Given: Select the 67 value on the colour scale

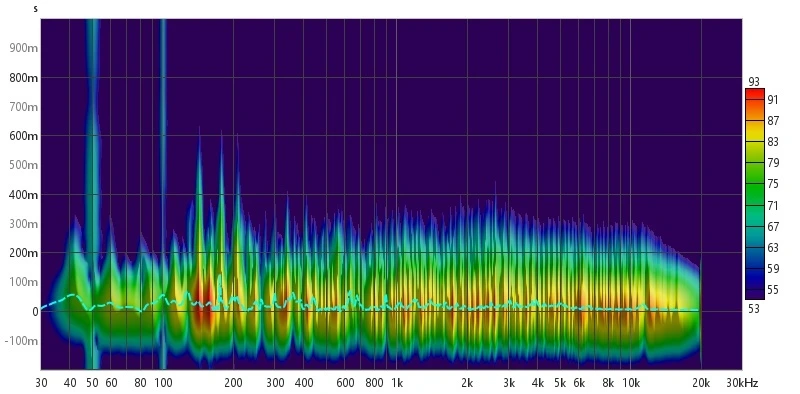Looking at the screenshot, I should (x=773, y=227).
